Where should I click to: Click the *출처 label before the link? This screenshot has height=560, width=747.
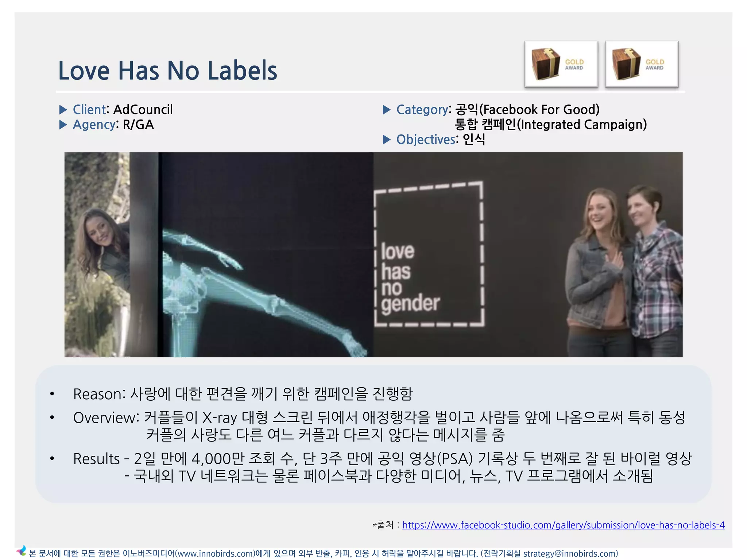tap(386, 525)
